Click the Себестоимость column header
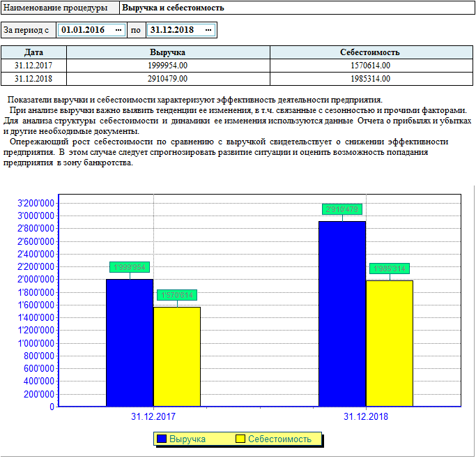This screenshot has width=476, height=461. tap(371, 52)
